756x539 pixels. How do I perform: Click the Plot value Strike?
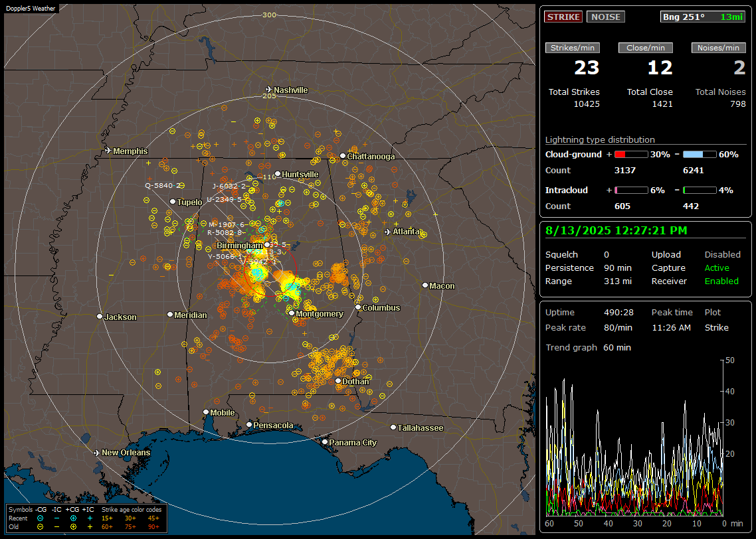[x=716, y=327]
